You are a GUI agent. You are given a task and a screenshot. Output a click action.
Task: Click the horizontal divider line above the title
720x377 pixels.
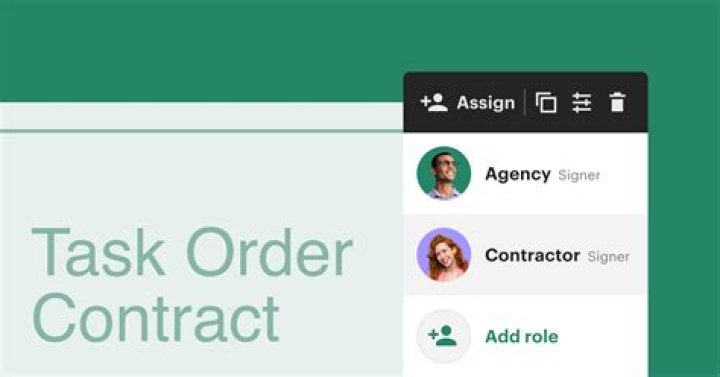202,131
